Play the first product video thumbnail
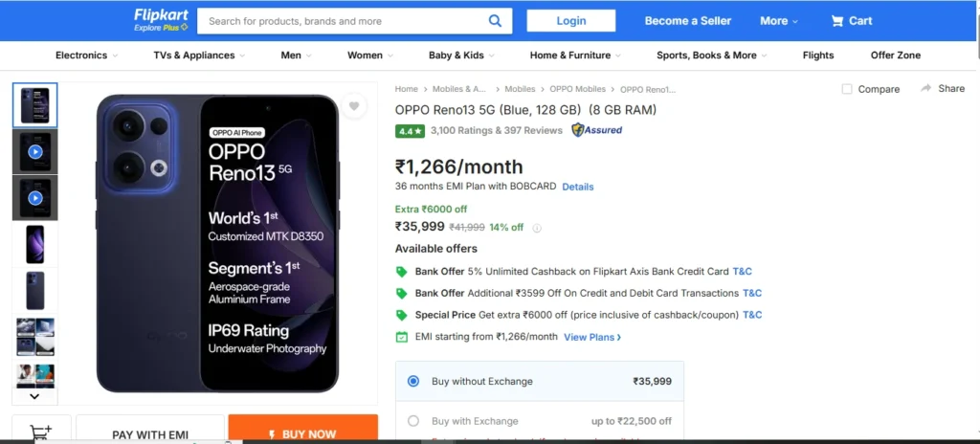This screenshot has width=980, height=444. click(x=35, y=151)
